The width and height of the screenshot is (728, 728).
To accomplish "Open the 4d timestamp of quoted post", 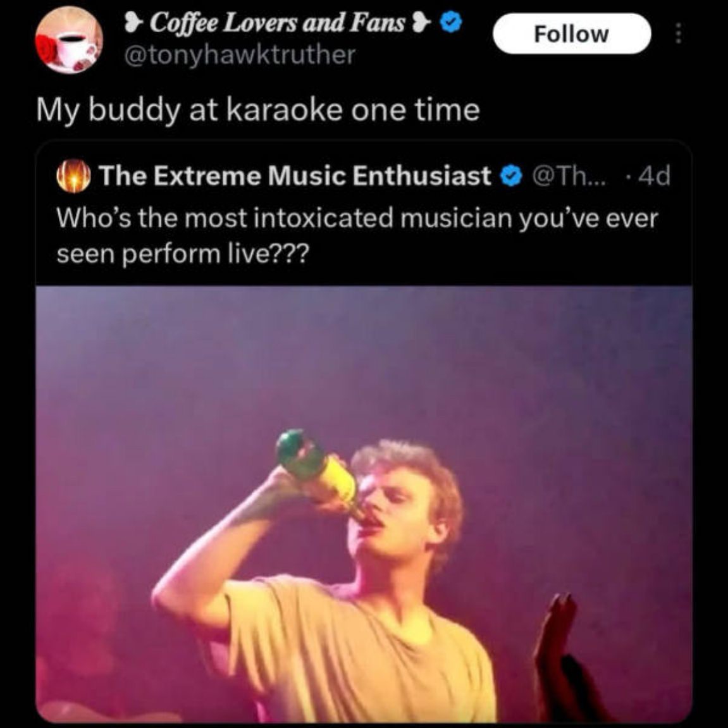I will click(x=654, y=176).
